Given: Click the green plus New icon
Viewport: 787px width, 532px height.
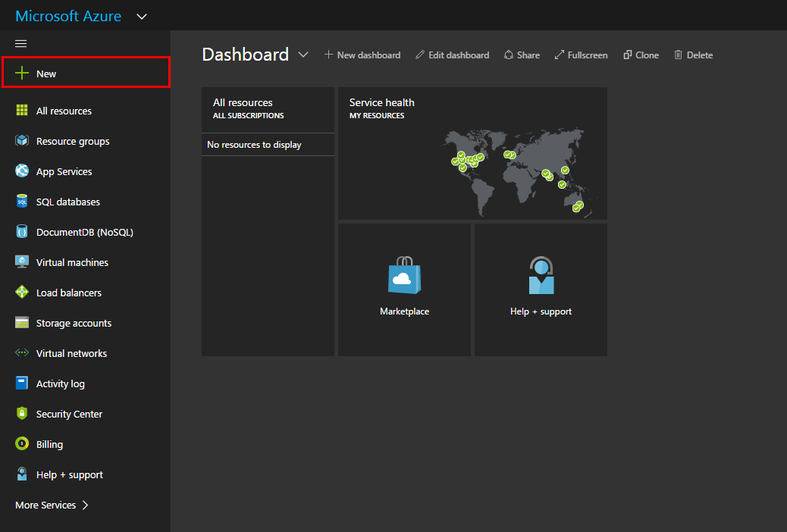Looking at the screenshot, I should 21,74.
